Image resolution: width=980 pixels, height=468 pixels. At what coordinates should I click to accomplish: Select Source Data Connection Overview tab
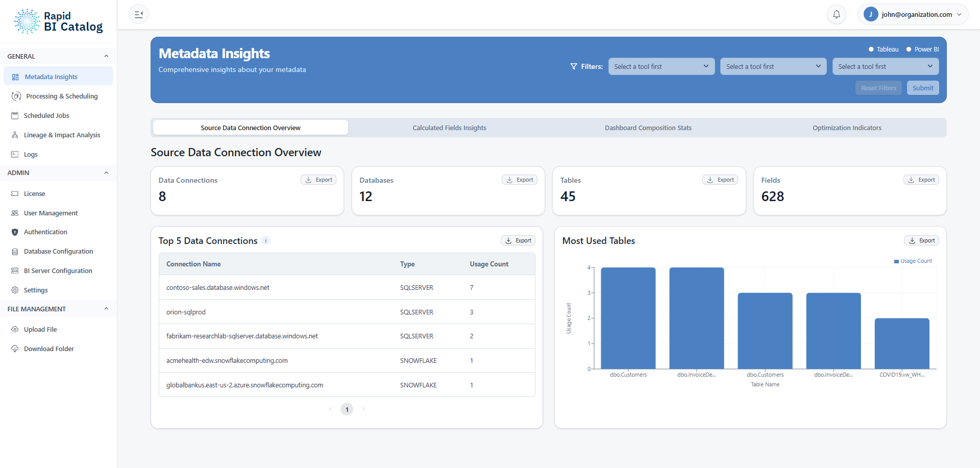(x=251, y=128)
